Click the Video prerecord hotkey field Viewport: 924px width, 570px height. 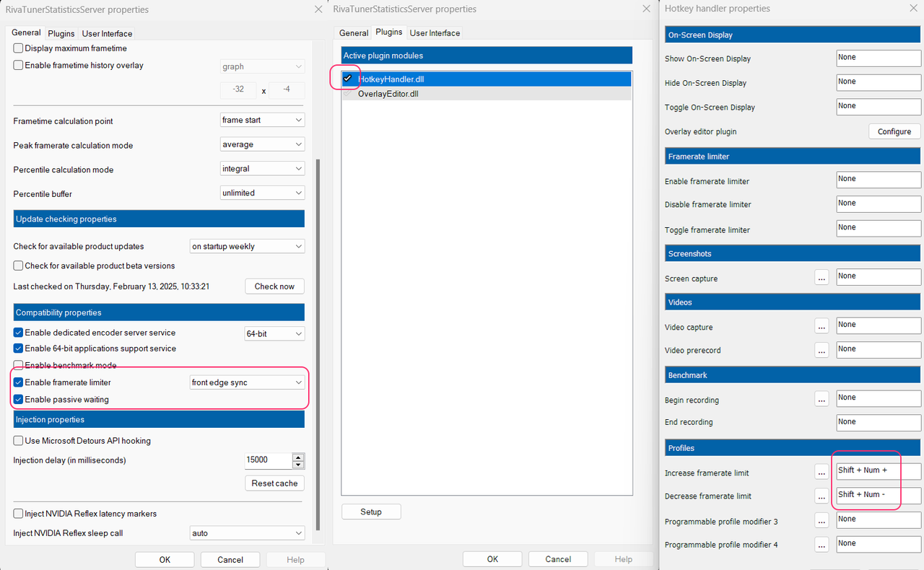point(879,350)
